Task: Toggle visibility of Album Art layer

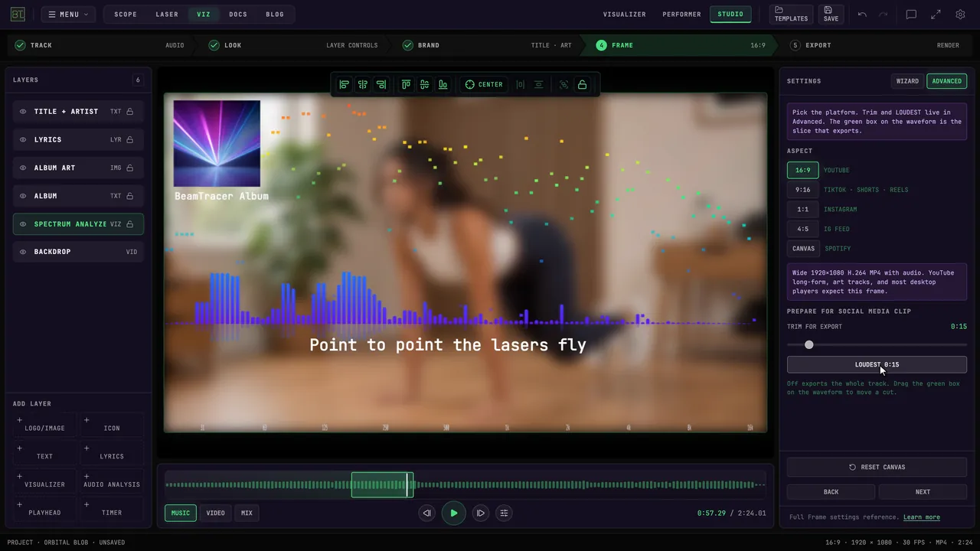Action: click(x=23, y=168)
